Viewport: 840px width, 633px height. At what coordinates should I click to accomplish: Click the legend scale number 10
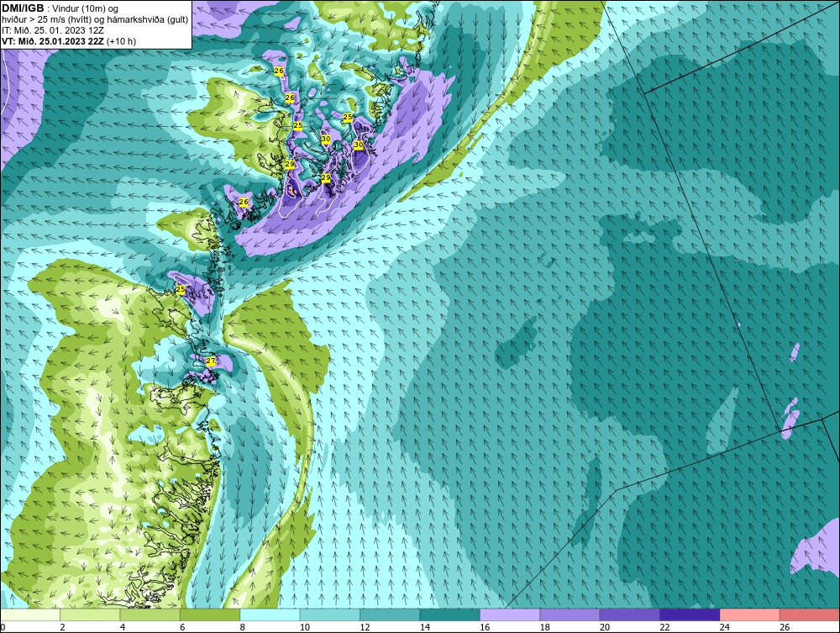pos(305,627)
